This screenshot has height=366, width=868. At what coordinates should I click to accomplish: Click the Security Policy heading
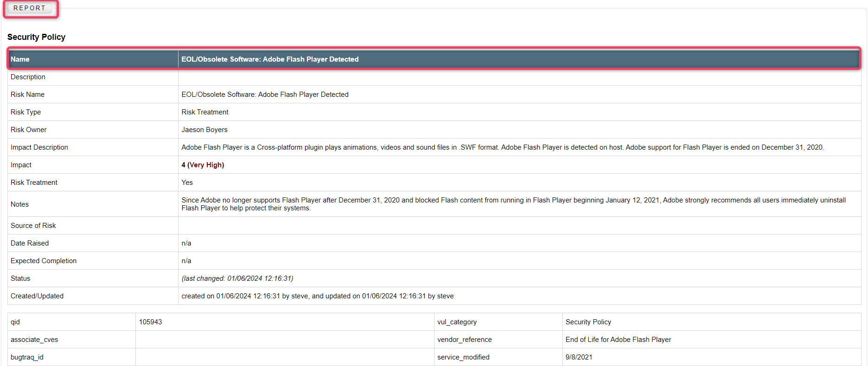pyautogui.click(x=36, y=37)
